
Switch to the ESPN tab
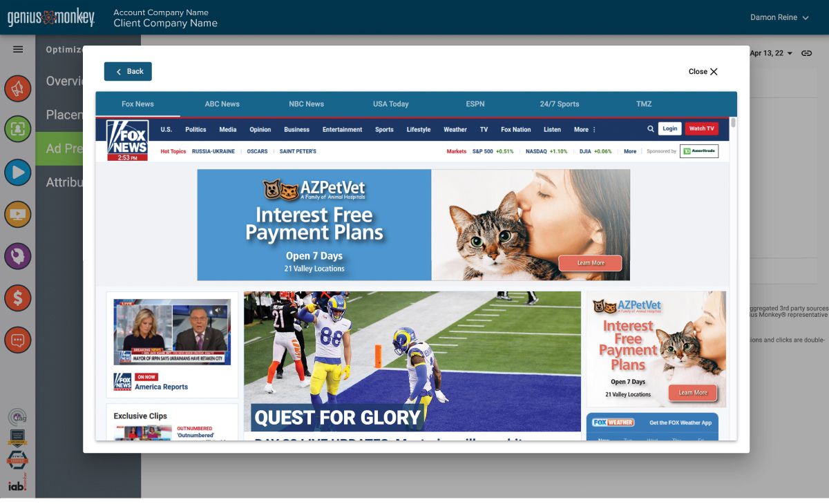point(475,104)
